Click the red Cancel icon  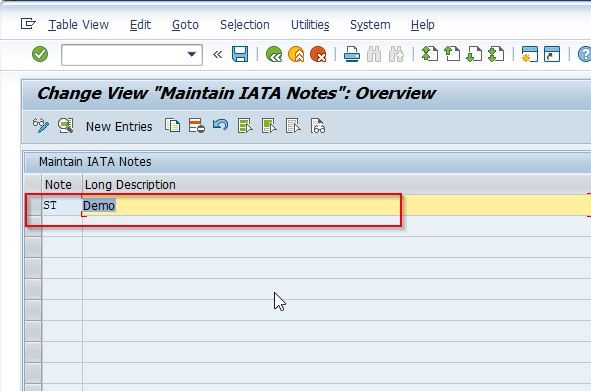click(x=318, y=54)
